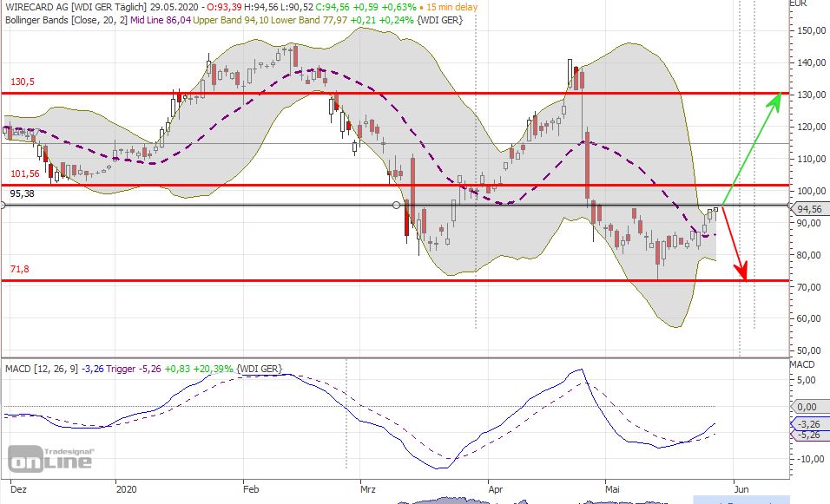The height and width of the screenshot is (504, 830).
Task: Click the Dez month label on time axis
Action: point(18,489)
